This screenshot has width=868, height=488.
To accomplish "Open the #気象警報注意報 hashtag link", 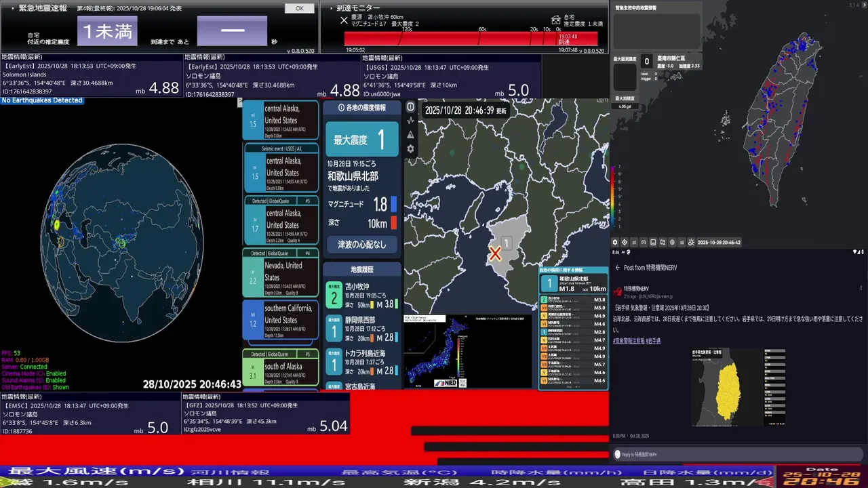I will [628, 341].
